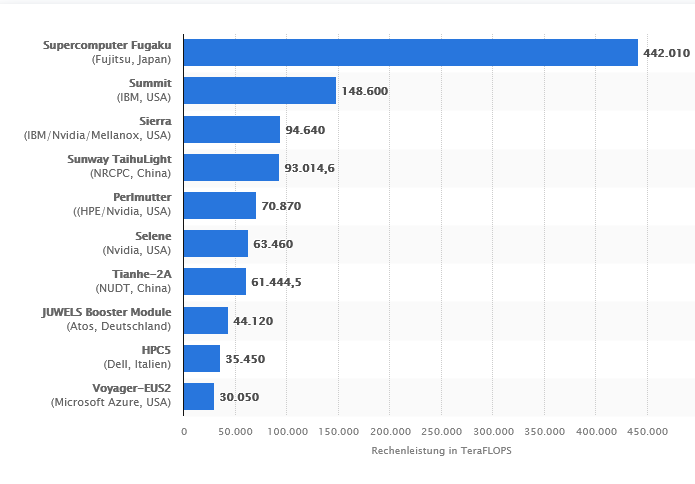Click the axis tick label 250.000
The image size is (695, 484).
441,432
